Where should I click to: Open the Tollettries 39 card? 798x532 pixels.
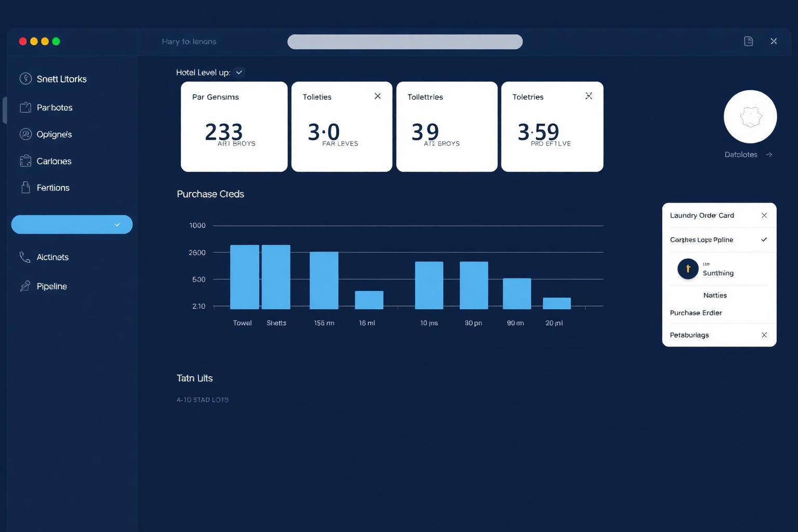(x=447, y=126)
